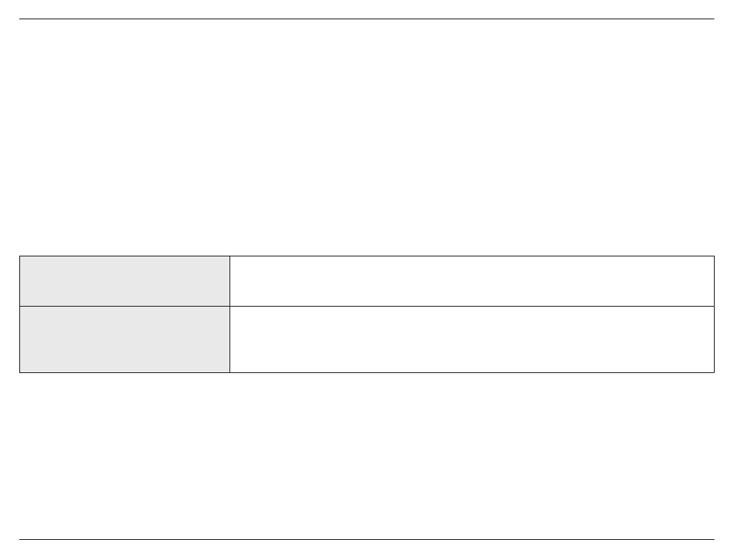Screen dimensions: 734x560
Task: Click the table's right outer border
Action: [x=715, y=314]
